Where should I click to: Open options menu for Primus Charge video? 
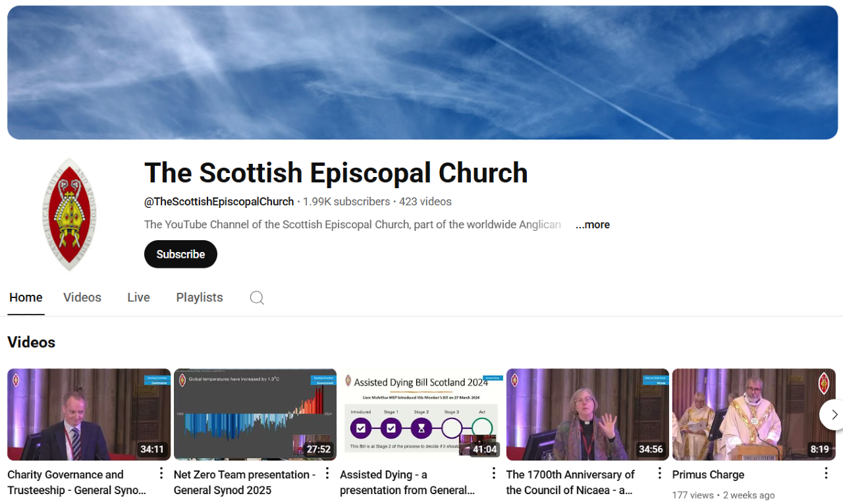click(x=826, y=473)
